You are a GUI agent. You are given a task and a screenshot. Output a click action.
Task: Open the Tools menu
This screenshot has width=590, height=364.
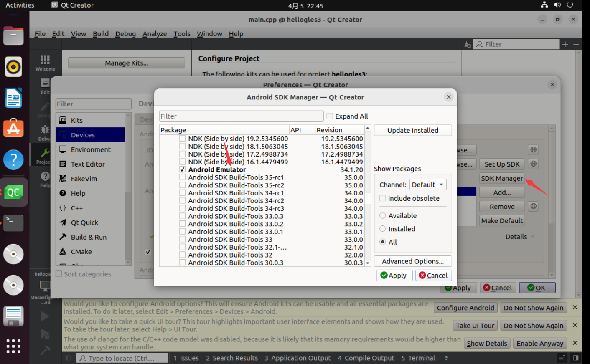pos(182,34)
